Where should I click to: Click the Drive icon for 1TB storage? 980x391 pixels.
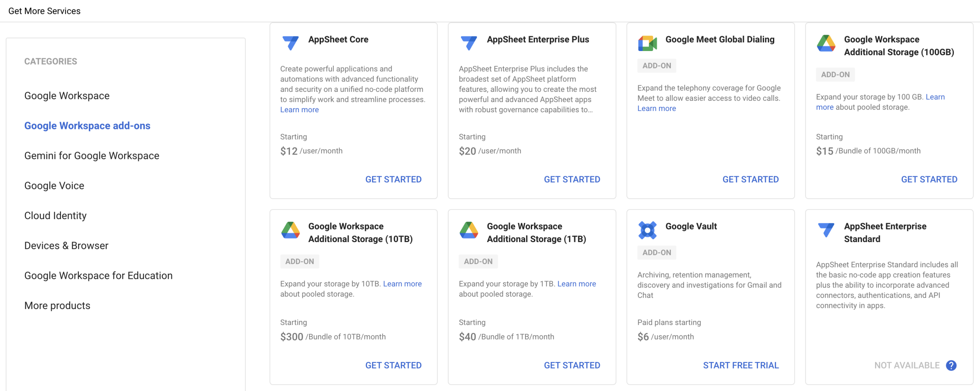point(469,230)
